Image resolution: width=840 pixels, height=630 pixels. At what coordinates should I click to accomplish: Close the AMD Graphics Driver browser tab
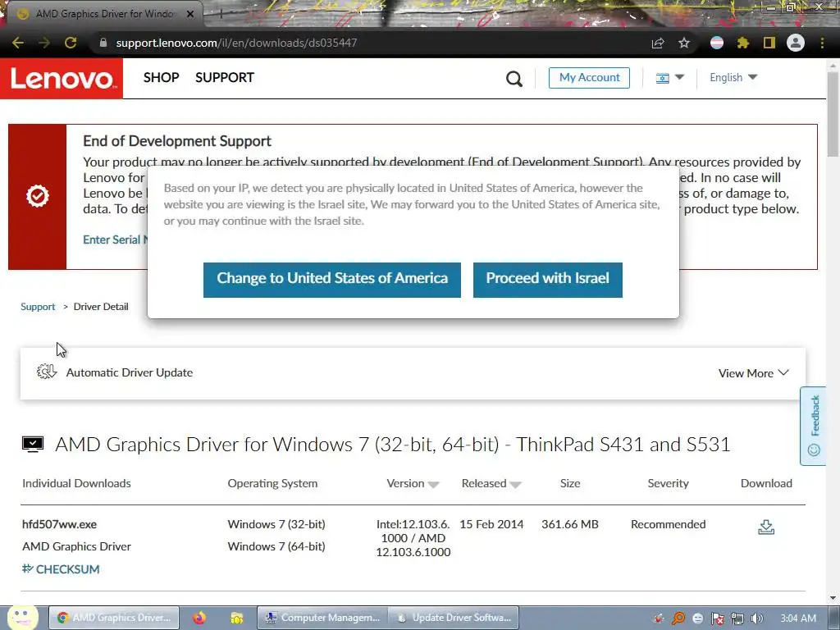189,14
